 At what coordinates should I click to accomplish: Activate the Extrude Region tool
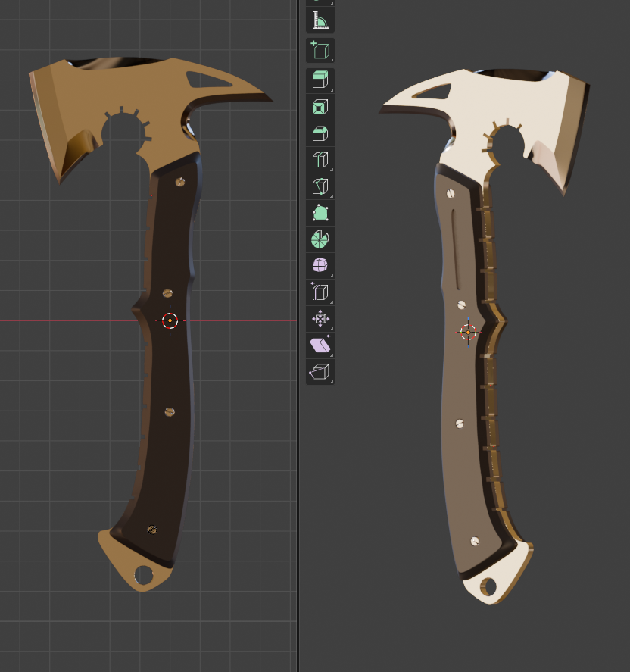320,80
